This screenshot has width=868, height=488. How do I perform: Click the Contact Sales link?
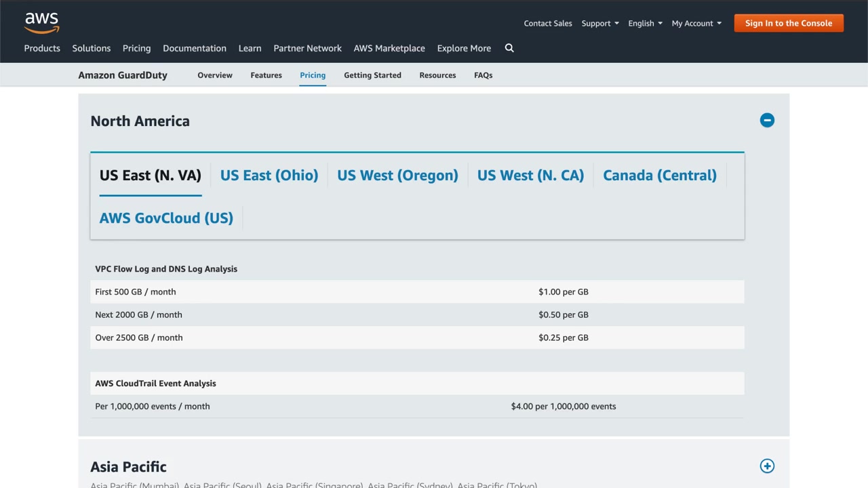click(548, 23)
